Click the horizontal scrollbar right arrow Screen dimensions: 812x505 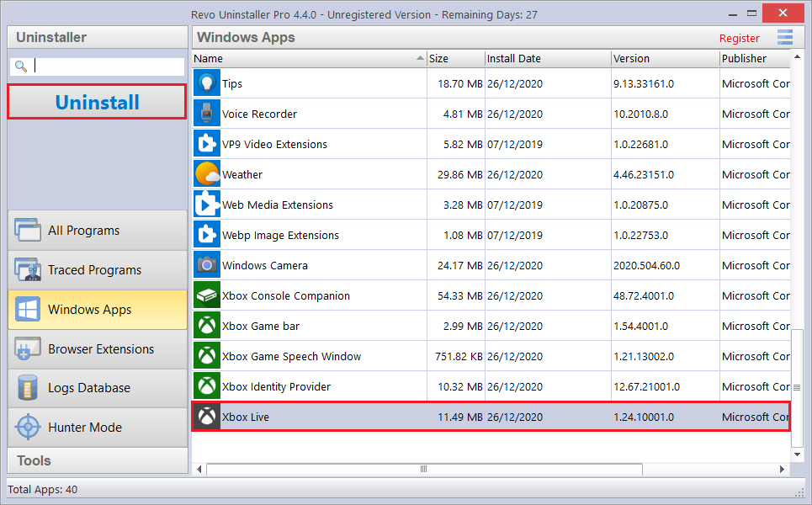(x=782, y=470)
